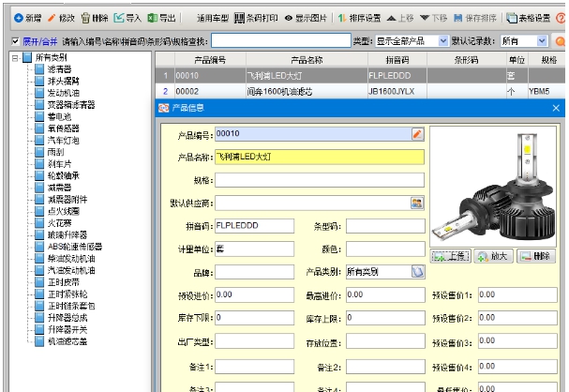The width and height of the screenshot is (569, 392).
Task: Click the 品牌 input field
Action: (254, 272)
